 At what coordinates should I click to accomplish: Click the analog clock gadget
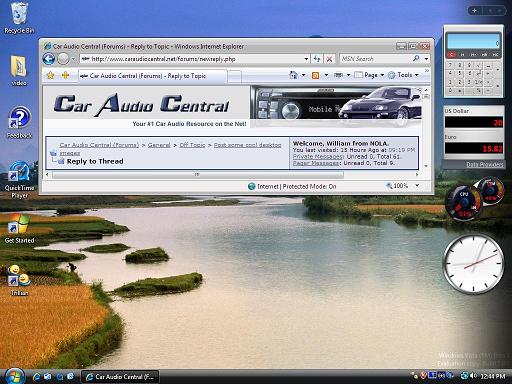pyautogui.click(x=473, y=264)
